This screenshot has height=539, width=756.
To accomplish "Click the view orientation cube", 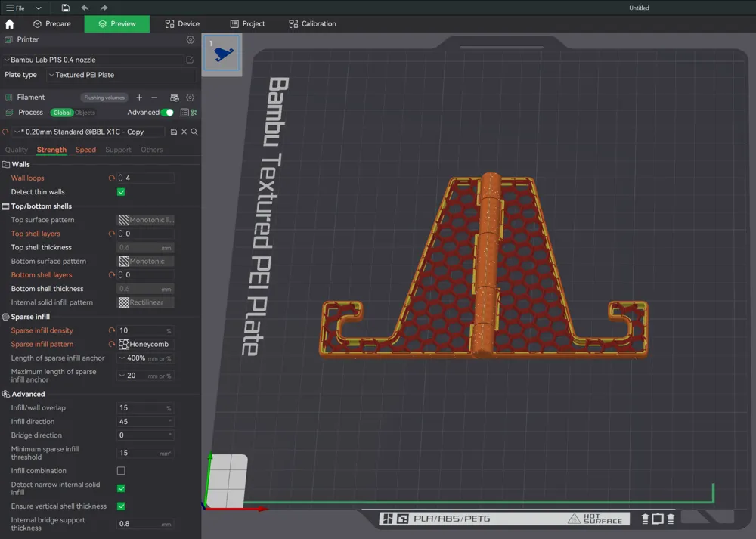I will 228,481.
